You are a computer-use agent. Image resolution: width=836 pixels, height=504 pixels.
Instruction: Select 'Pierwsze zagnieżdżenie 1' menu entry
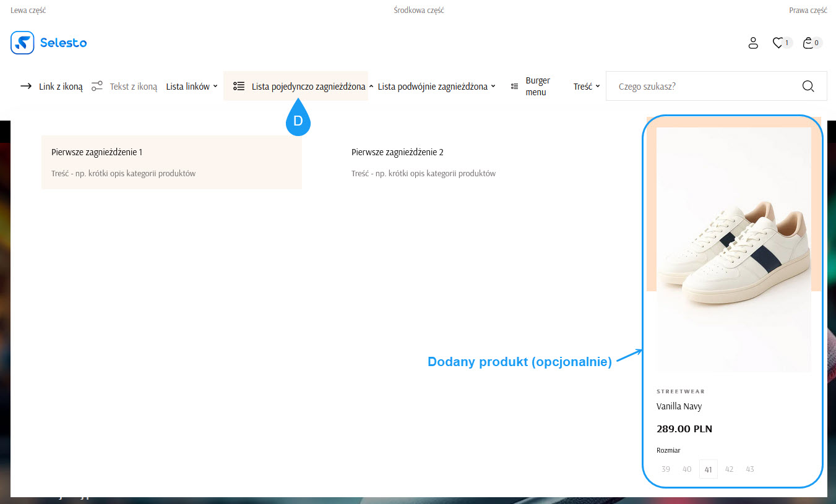[x=97, y=152]
